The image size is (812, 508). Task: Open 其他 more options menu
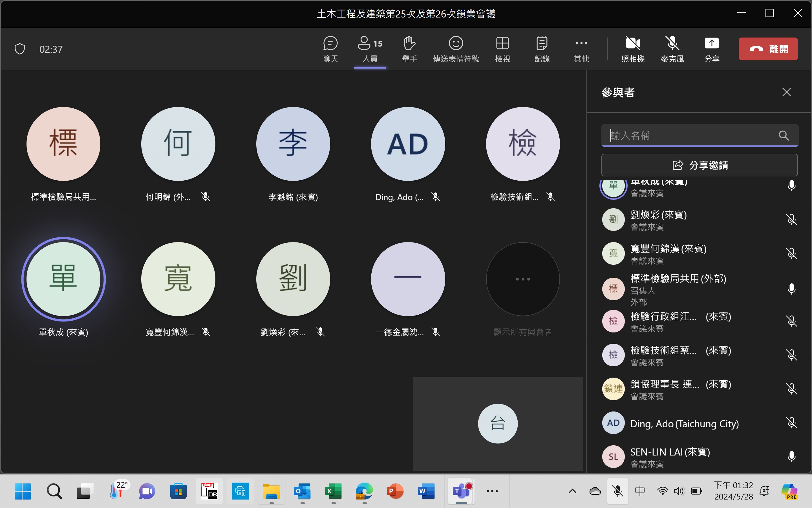click(581, 49)
